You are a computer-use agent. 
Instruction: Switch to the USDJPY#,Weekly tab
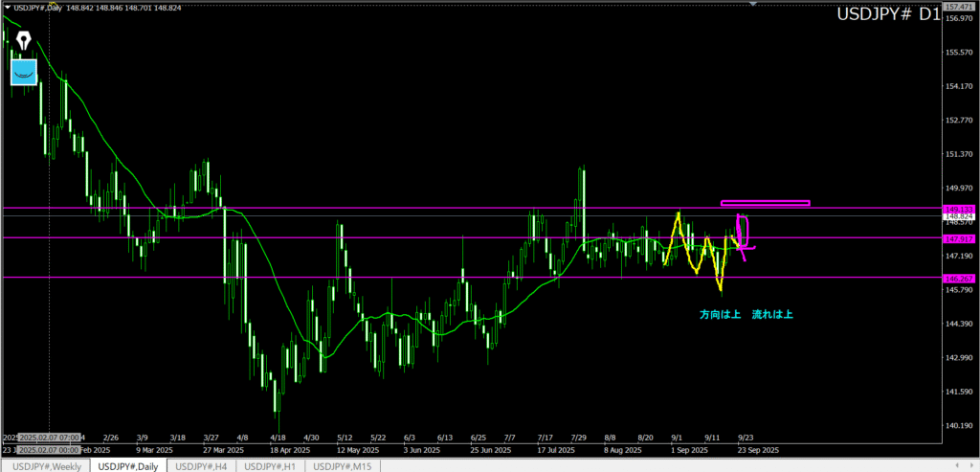(46, 465)
